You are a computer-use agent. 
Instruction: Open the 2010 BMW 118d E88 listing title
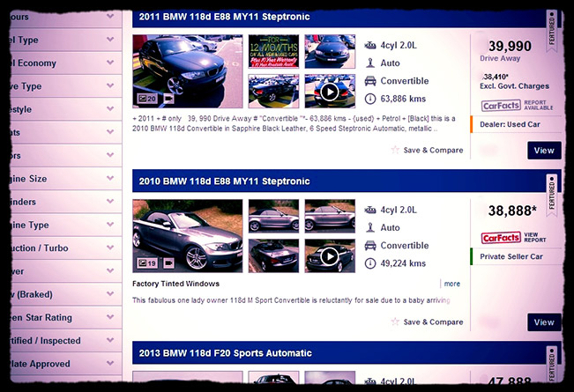pos(225,181)
